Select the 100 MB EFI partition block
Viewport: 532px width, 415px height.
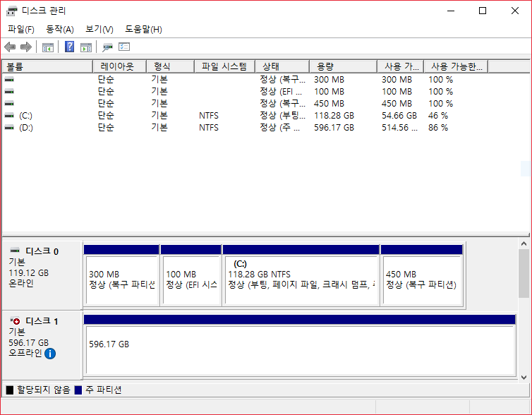pos(191,279)
